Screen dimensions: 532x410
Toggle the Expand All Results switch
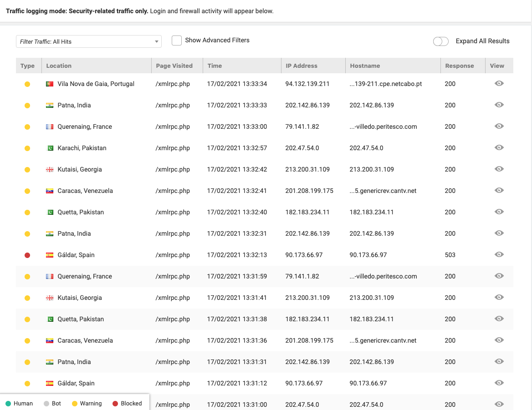click(x=441, y=41)
